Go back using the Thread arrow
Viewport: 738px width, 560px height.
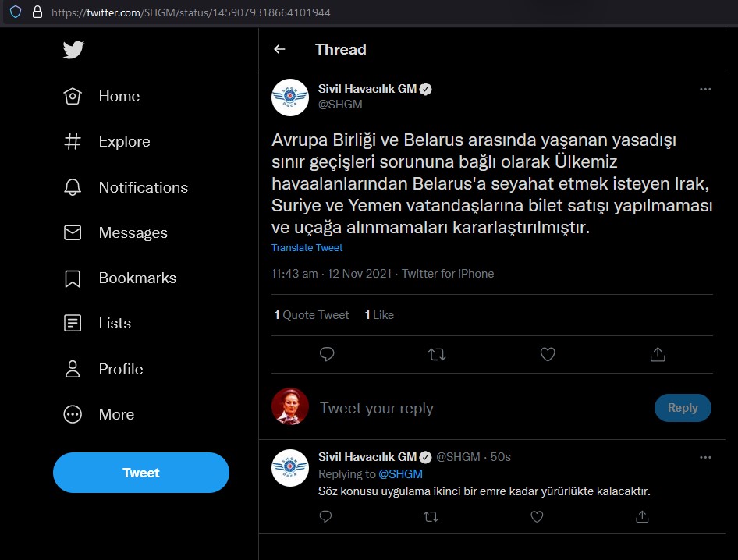point(279,49)
